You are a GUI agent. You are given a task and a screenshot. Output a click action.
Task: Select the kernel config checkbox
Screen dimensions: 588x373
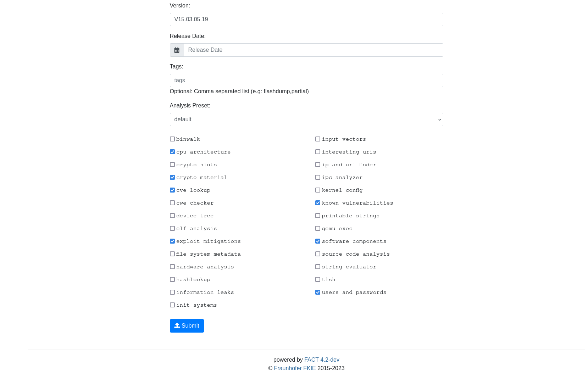[x=318, y=190]
